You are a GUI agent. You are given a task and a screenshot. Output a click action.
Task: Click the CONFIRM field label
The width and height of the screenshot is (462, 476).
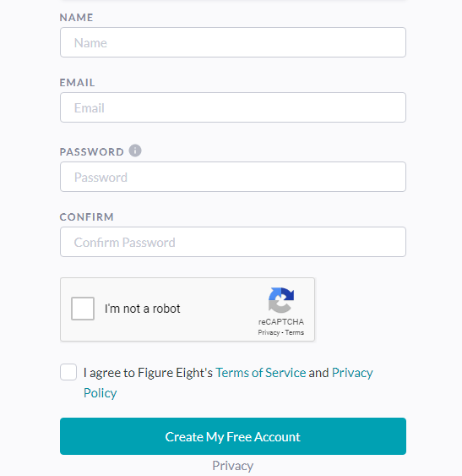point(87,216)
